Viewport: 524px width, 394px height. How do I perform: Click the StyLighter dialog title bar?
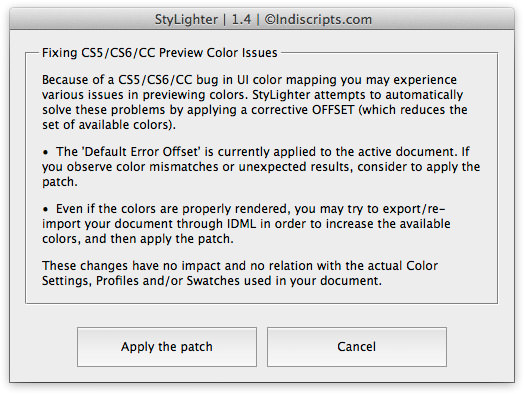(262, 19)
